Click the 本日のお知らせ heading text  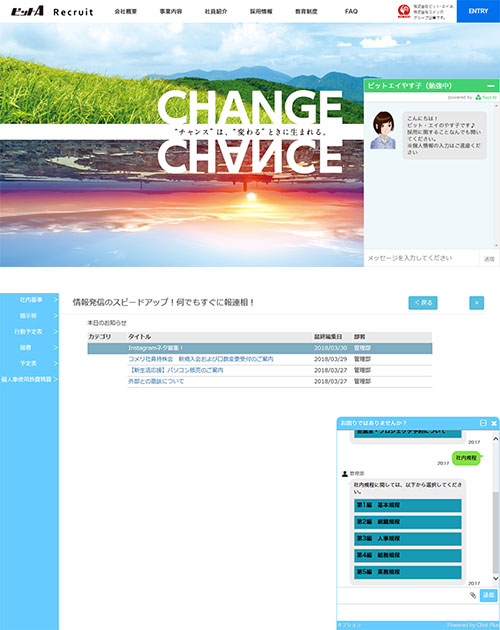coord(107,323)
